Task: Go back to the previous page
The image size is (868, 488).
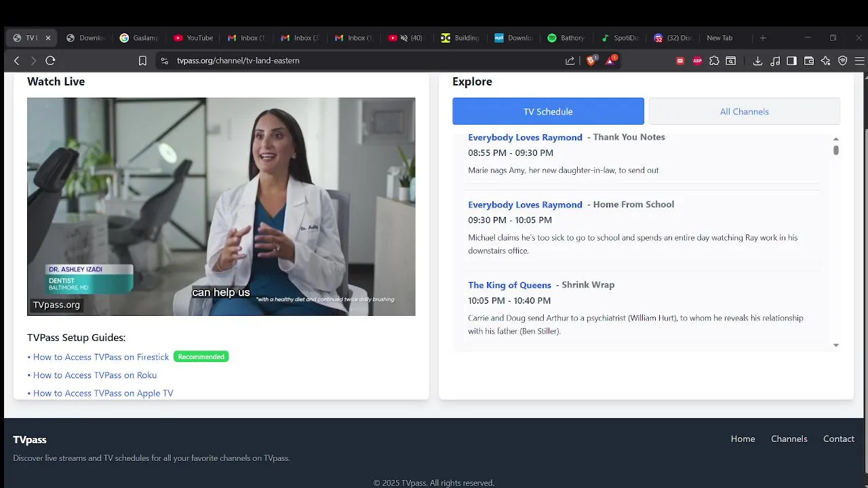Action: point(17,60)
